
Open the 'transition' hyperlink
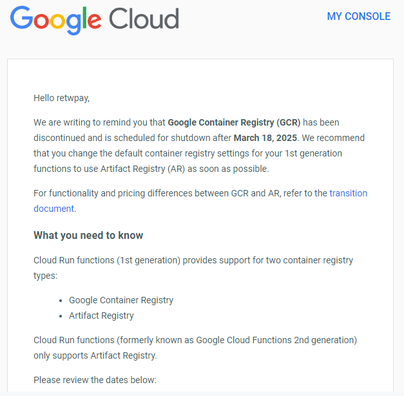click(x=348, y=193)
